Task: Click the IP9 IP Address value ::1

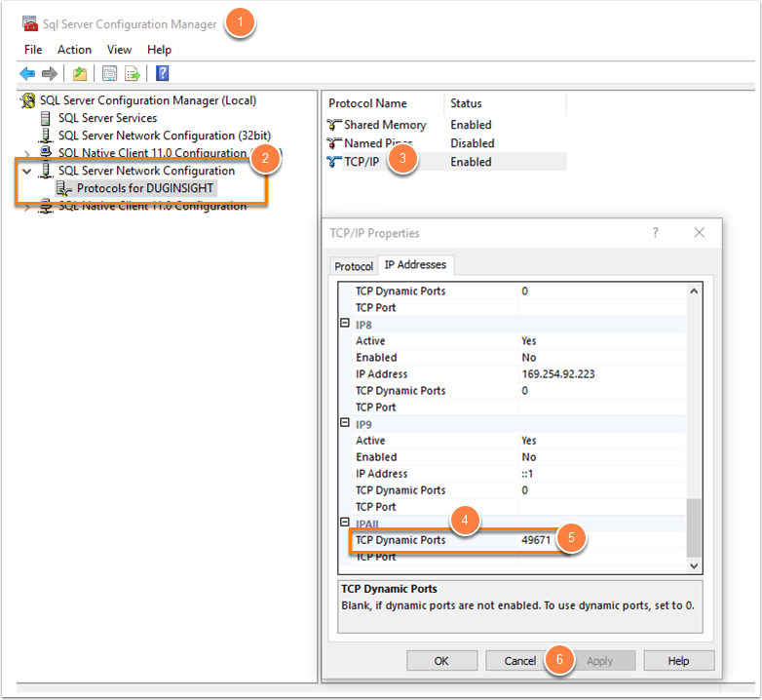Action: [x=527, y=474]
